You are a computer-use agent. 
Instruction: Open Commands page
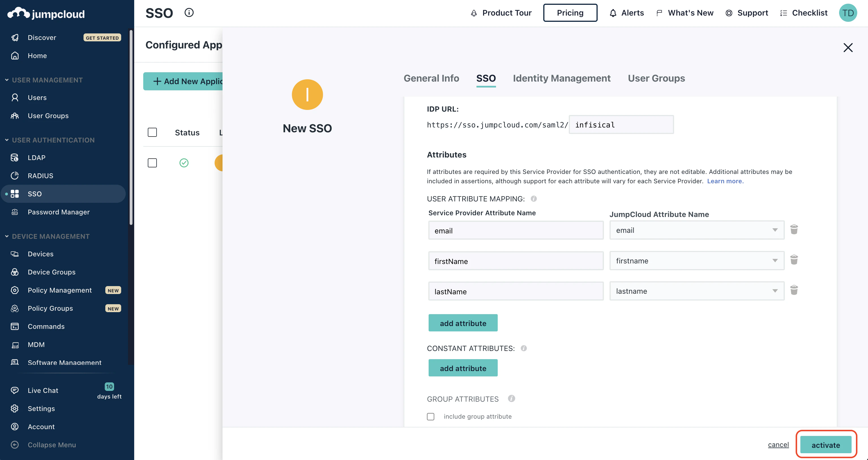tap(46, 327)
